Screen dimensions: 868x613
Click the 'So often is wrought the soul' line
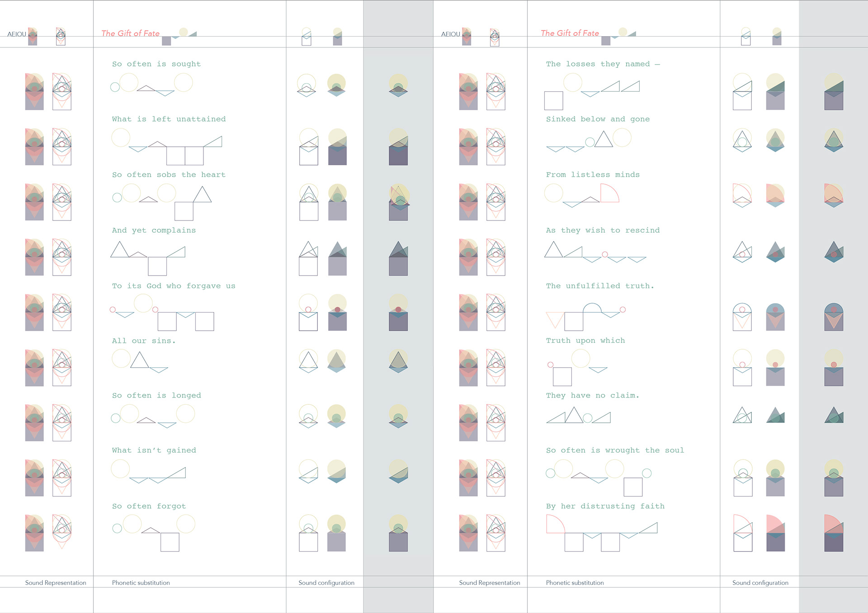pyautogui.click(x=615, y=450)
